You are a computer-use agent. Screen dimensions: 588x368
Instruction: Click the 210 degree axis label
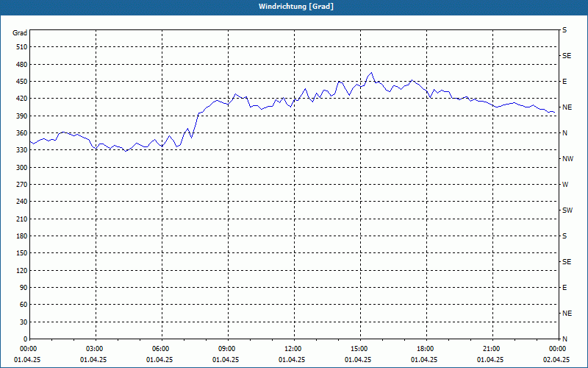(22, 219)
